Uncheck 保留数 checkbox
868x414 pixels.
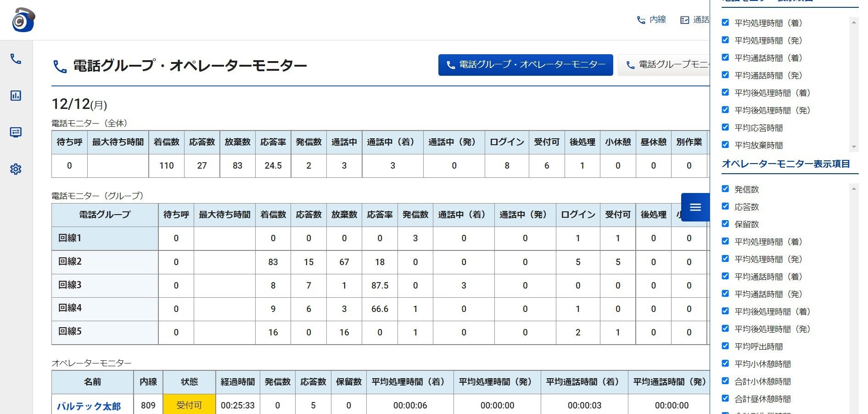click(725, 223)
